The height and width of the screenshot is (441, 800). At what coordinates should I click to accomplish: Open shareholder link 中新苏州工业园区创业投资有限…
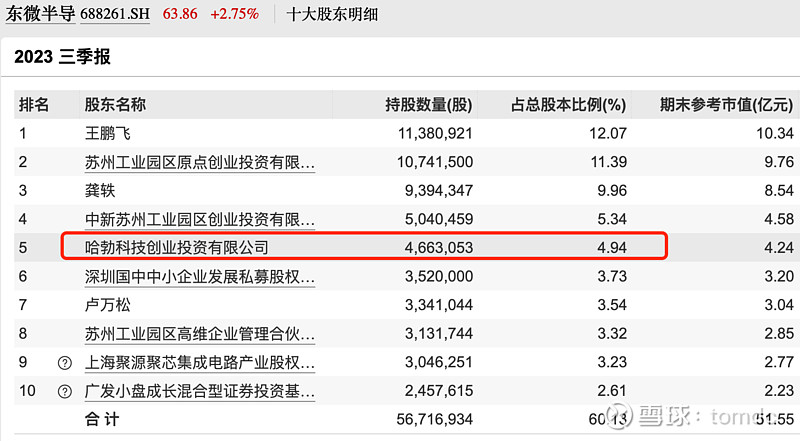(x=199, y=219)
